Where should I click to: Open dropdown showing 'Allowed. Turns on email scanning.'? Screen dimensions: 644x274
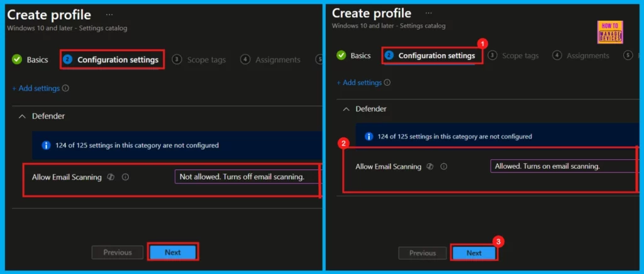point(565,166)
